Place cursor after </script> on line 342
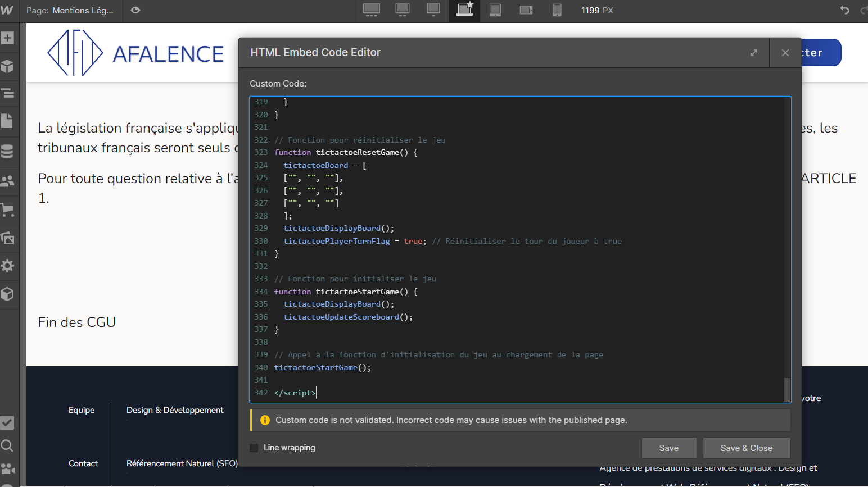The image size is (868, 487). point(317,393)
